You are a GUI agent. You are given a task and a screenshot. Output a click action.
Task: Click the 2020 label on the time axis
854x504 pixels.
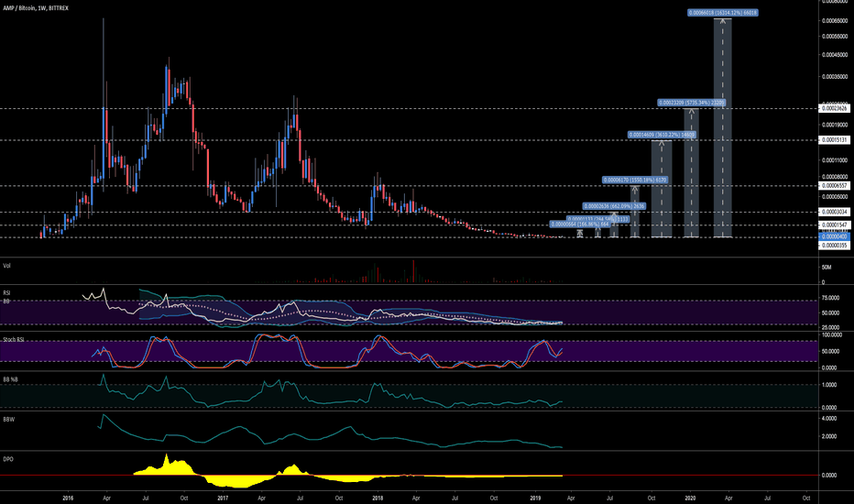[x=690, y=498]
